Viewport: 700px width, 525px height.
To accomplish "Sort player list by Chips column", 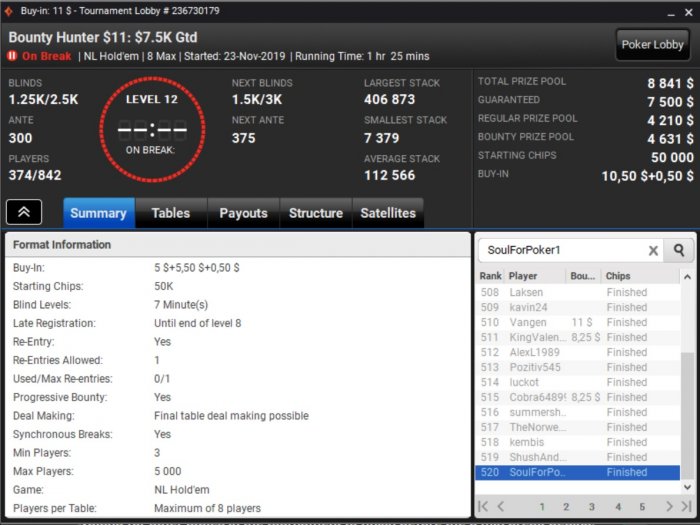I will pos(640,276).
